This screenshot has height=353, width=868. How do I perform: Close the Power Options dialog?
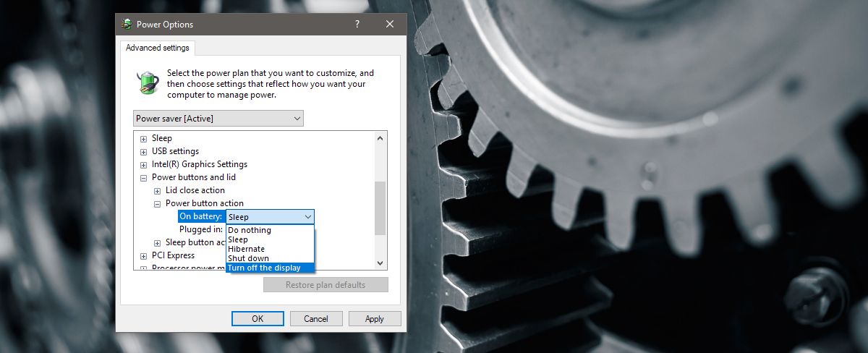(x=390, y=24)
